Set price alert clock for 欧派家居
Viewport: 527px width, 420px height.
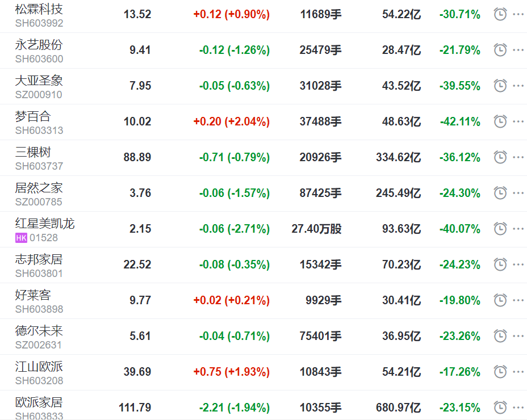click(500, 408)
